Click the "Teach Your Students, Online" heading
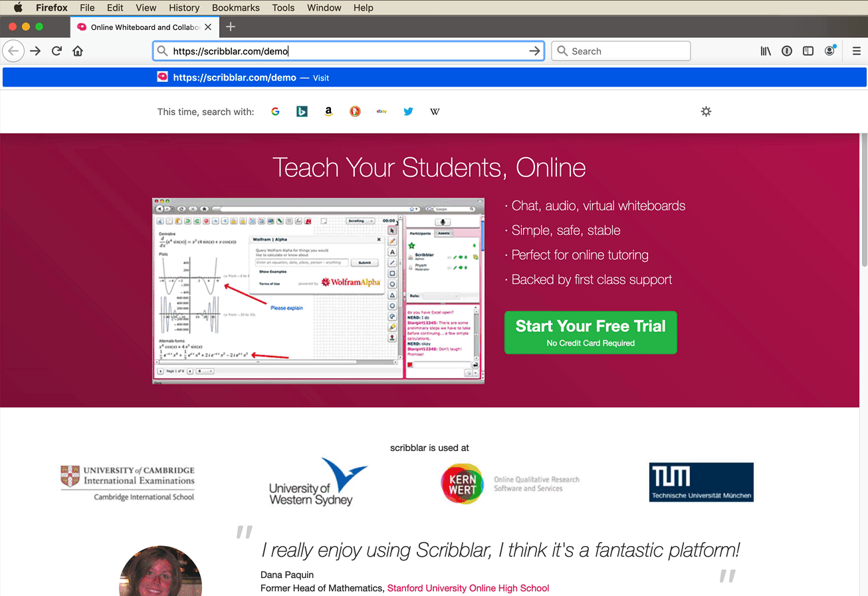 tap(429, 167)
